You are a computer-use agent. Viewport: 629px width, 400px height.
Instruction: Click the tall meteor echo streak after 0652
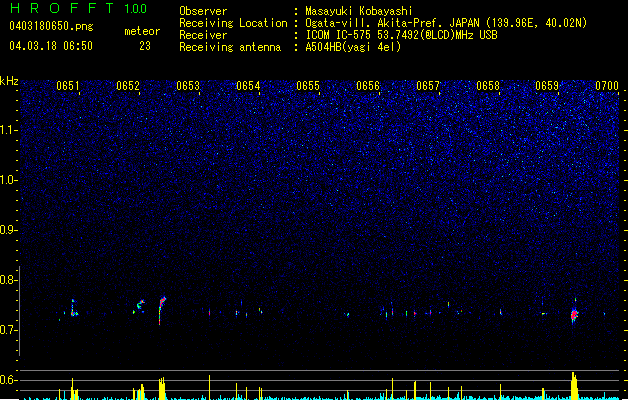tap(161, 310)
